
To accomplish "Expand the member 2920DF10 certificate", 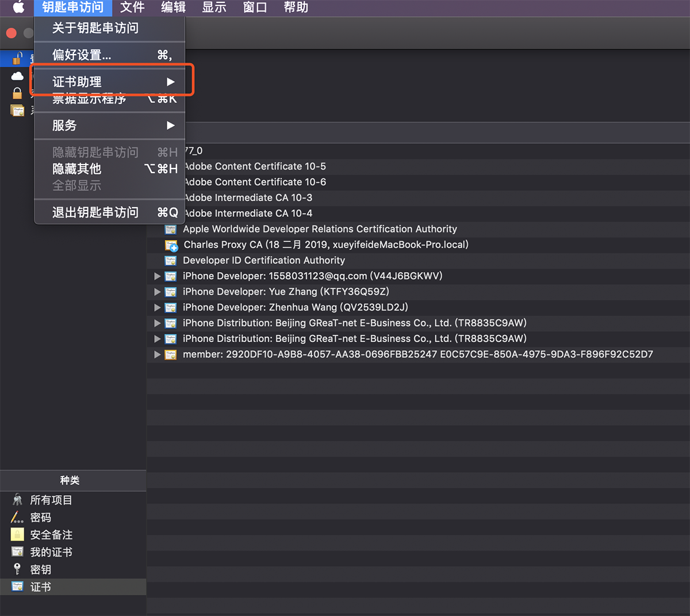I will tap(157, 354).
